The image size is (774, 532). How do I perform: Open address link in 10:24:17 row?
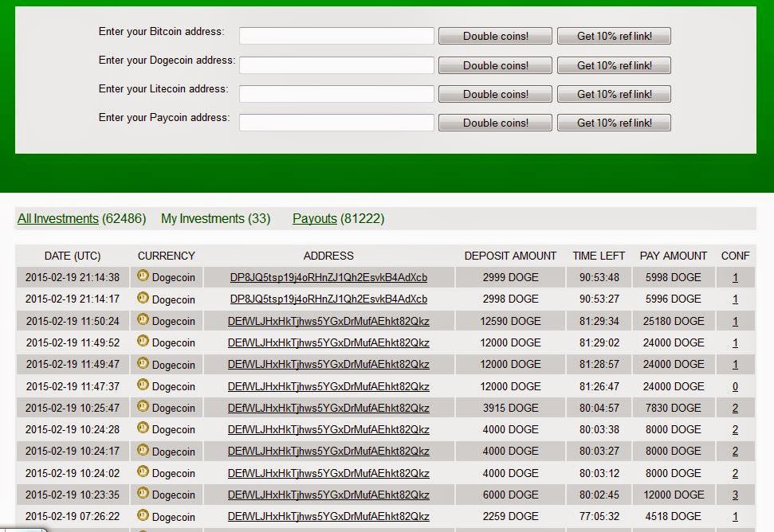(328, 451)
